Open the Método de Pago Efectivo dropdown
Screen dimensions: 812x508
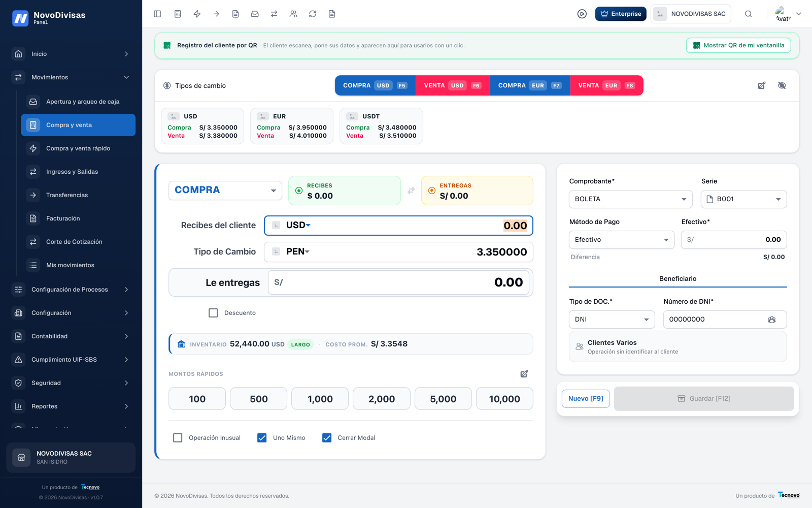(622, 240)
